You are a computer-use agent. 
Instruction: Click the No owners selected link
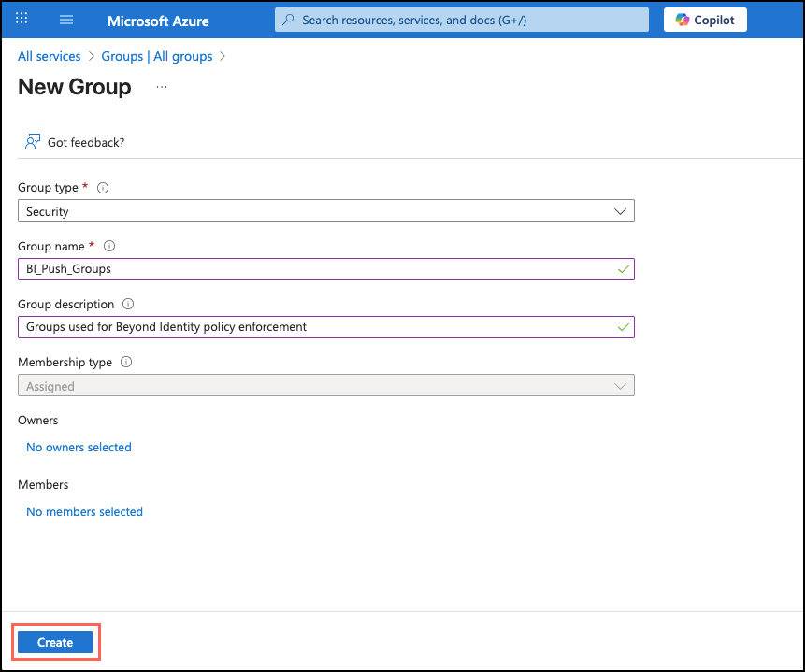pos(79,448)
